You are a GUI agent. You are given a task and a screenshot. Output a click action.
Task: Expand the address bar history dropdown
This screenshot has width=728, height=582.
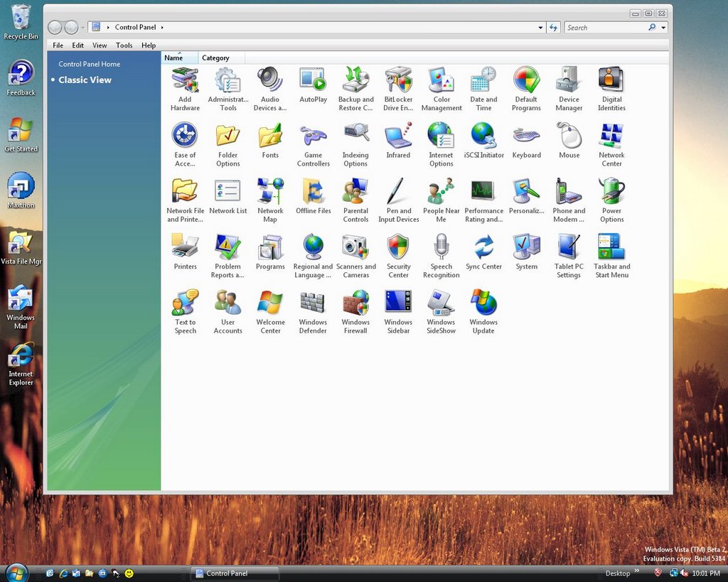(x=540, y=28)
